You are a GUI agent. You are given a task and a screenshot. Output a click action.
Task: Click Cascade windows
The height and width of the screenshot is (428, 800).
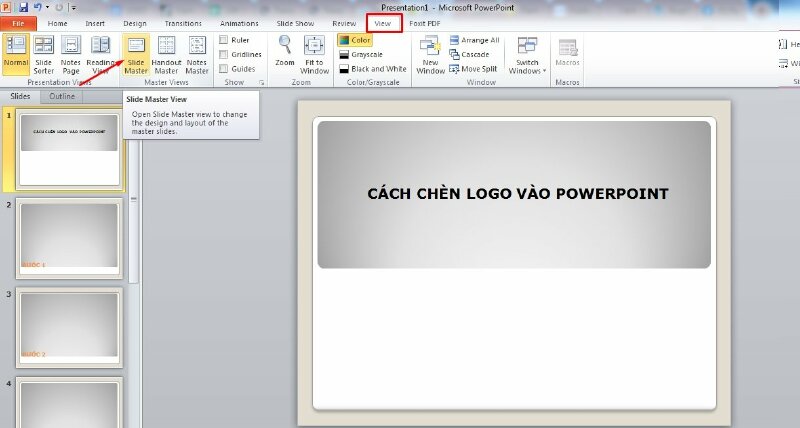click(469, 54)
